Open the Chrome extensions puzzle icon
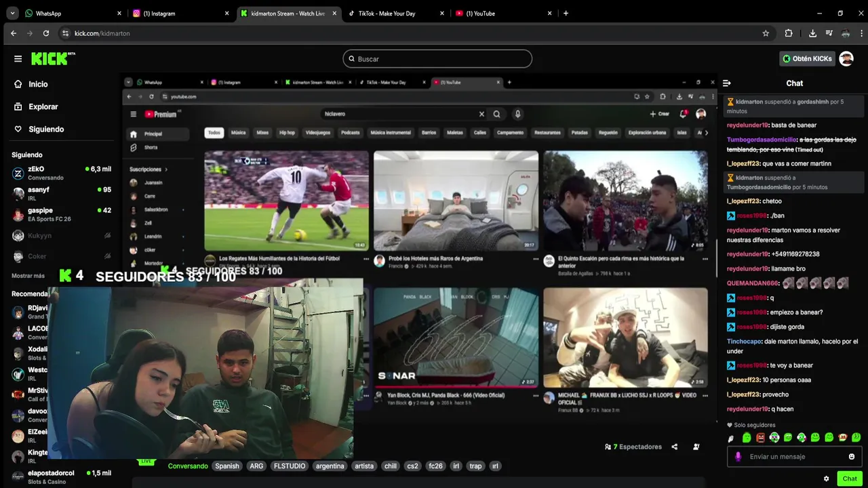This screenshot has height=488, width=868. pos(789,33)
